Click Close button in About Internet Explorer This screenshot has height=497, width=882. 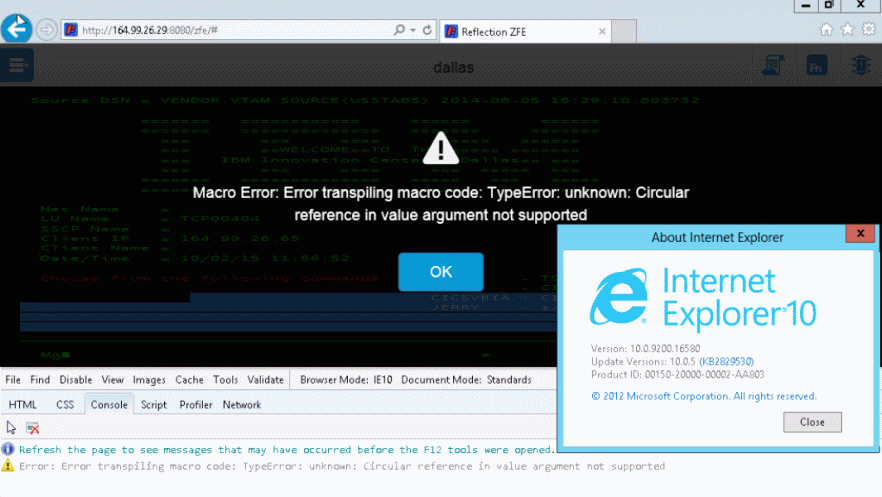(812, 422)
